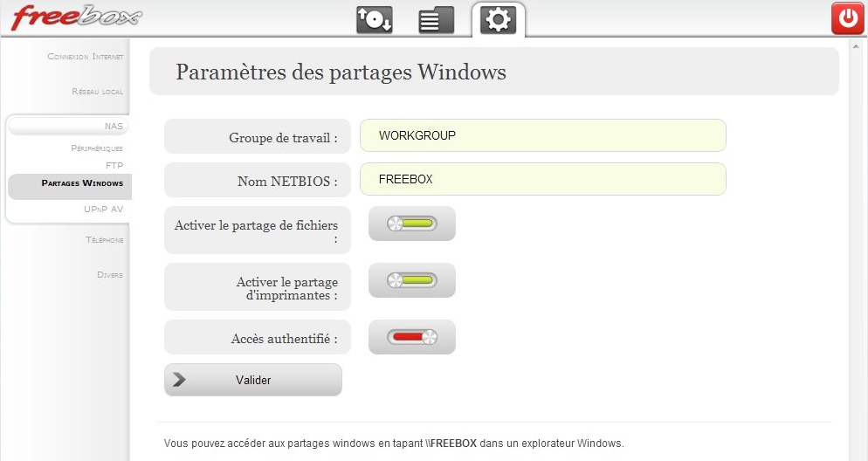Open Connexion Internet menu
The height and width of the screenshot is (461, 868).
tap(86, 57)
